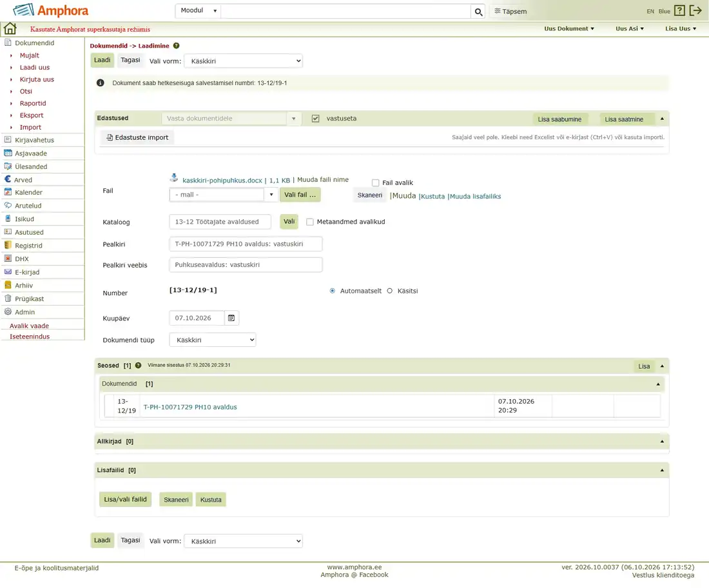Open the E-kirjad mail section

point(27,272)
